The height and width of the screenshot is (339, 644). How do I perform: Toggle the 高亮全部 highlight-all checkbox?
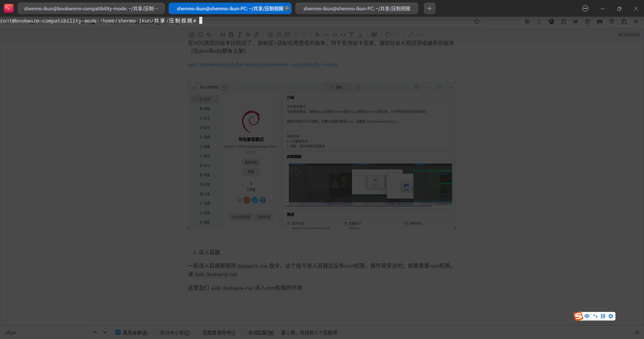[x=118, y=332]
